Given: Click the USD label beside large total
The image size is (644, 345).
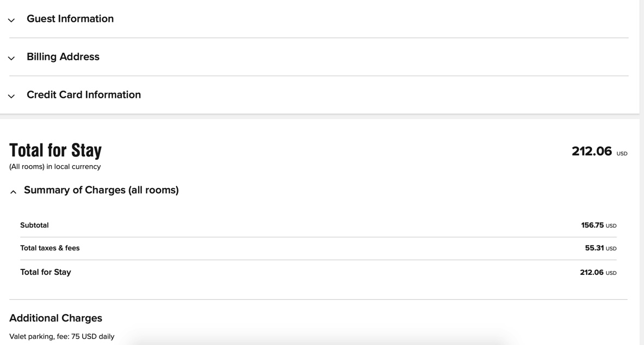Looking at the screenshot, I should click(x=622, y=154).
